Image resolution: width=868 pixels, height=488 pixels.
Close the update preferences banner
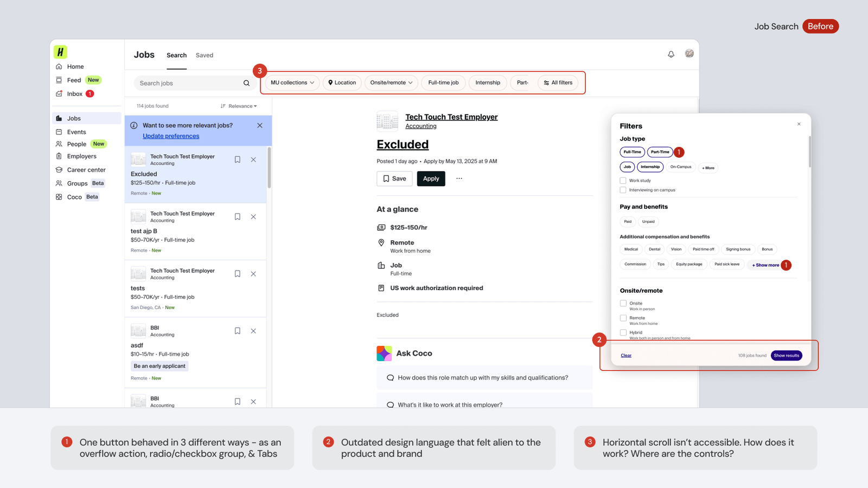click(260, 125)
